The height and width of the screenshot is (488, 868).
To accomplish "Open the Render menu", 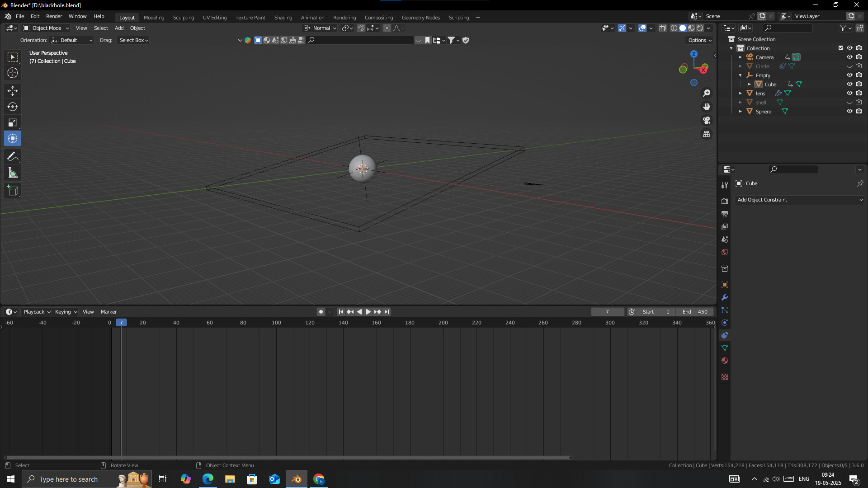I will click(x=54, y=16).
